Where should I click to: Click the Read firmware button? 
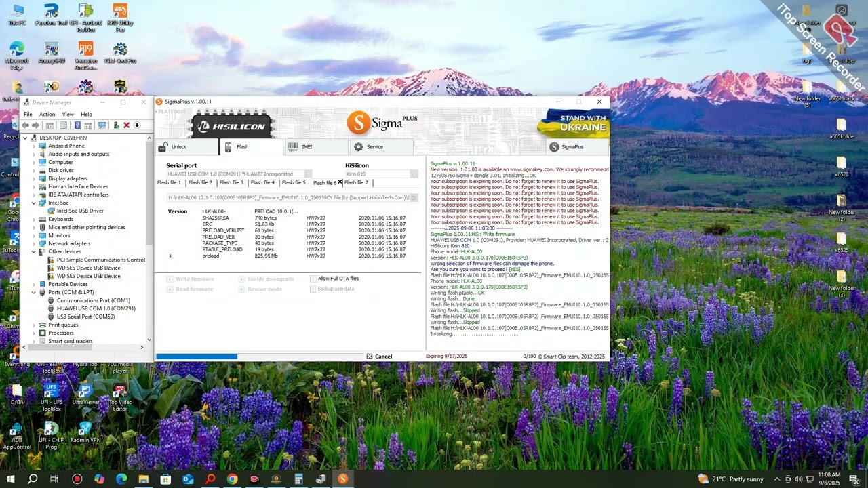click(x=190, y=289)
